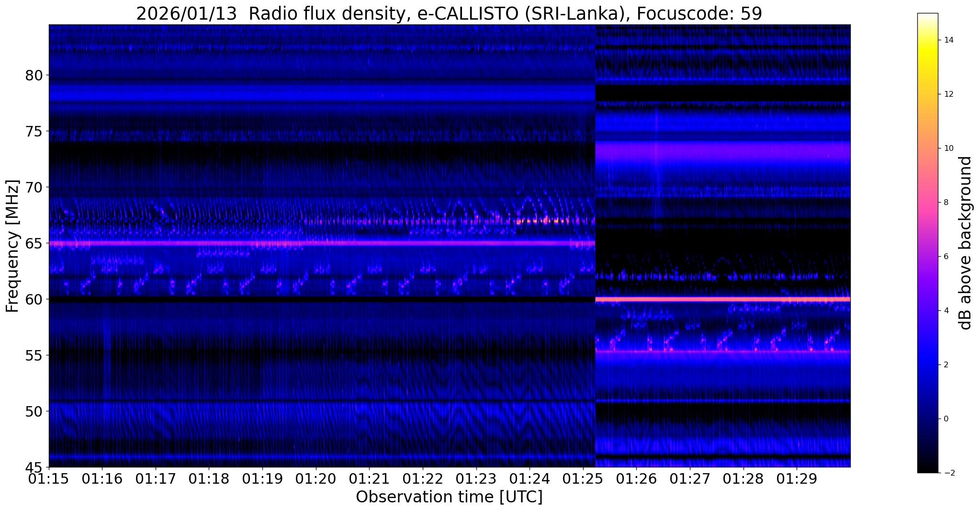Image resolution: width=980 pixels, height=511 pixels.
Task: Click the 01:26 time tick label
Action: coord(636,479)
